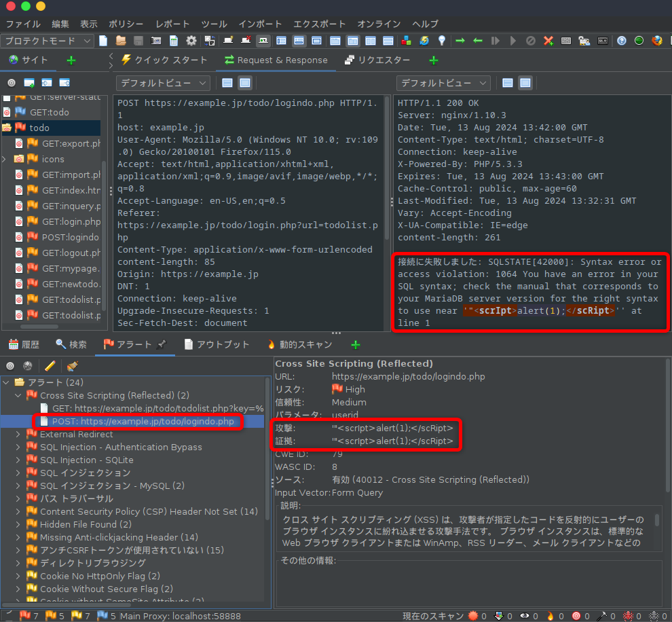Expand the External Redirect alert node
The height and width of the screenshot is (622, 672).
pos(18,434)
